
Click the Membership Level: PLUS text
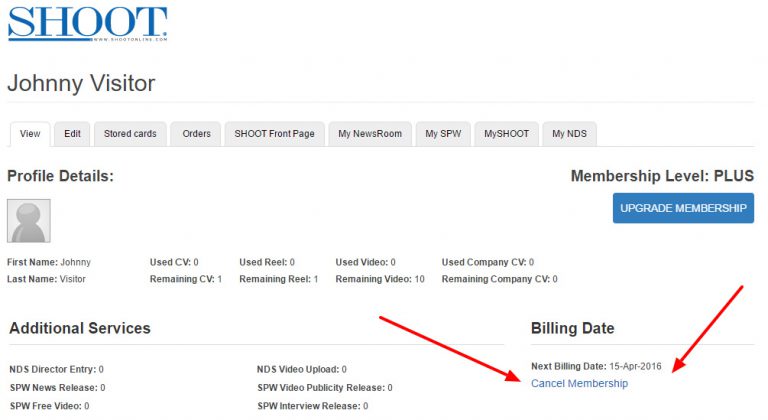click(662, 176)
